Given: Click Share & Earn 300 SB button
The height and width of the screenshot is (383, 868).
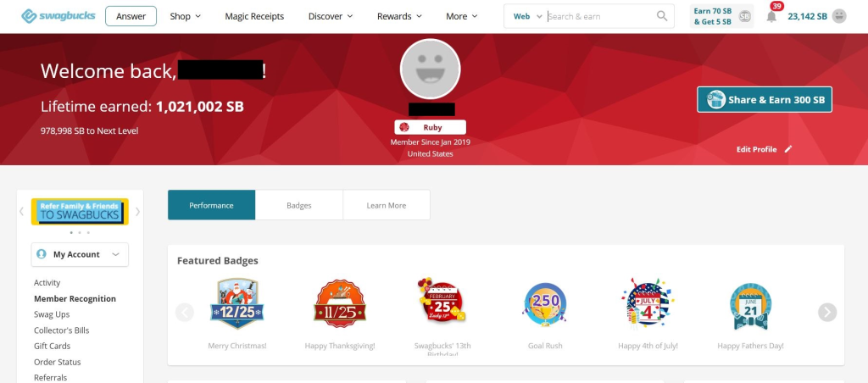Looking at the screenshot, I should tap(764, 100).
